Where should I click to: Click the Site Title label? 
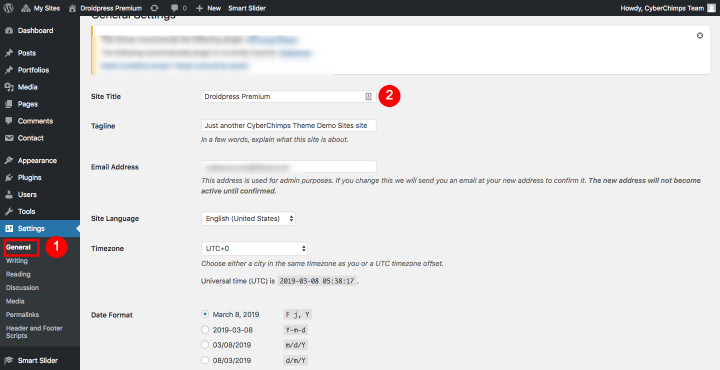[x=106, y=96]
